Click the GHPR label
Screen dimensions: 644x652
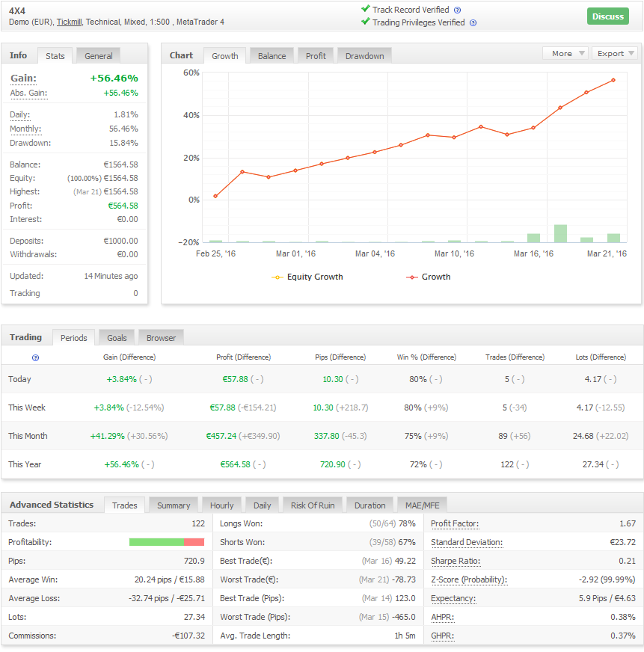tap(443, 636)
